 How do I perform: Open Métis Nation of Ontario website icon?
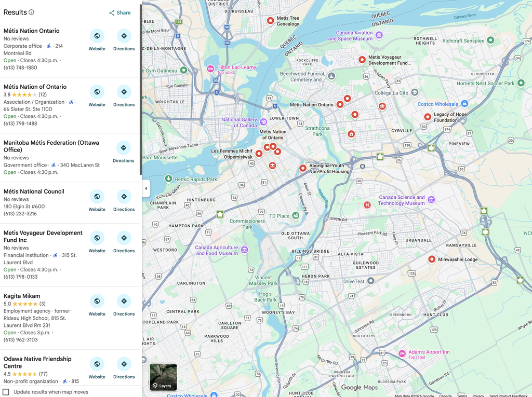point(97,92)
